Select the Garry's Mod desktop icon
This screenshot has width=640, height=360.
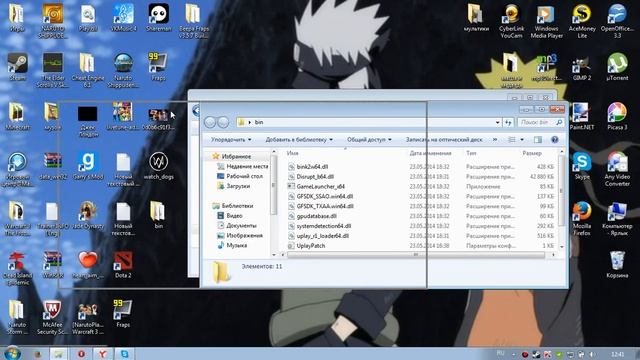[88, 166]
